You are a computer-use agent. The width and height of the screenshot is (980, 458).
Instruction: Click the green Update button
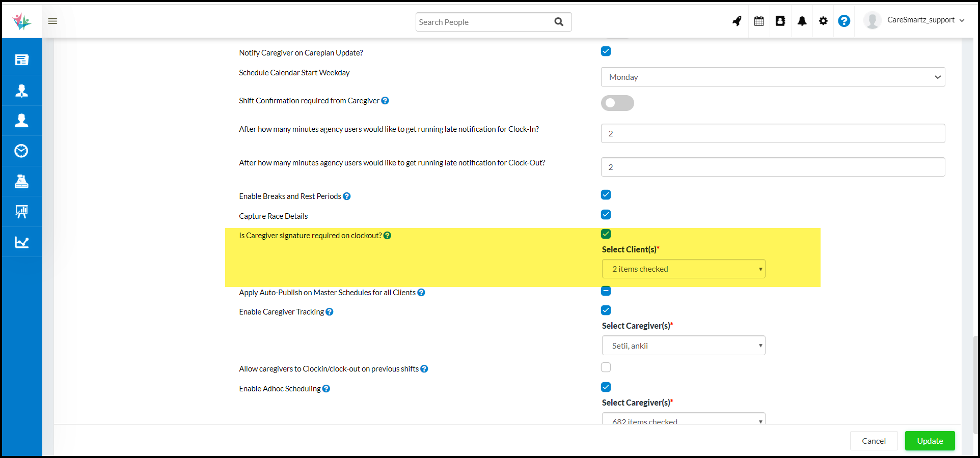pos(930,441)
